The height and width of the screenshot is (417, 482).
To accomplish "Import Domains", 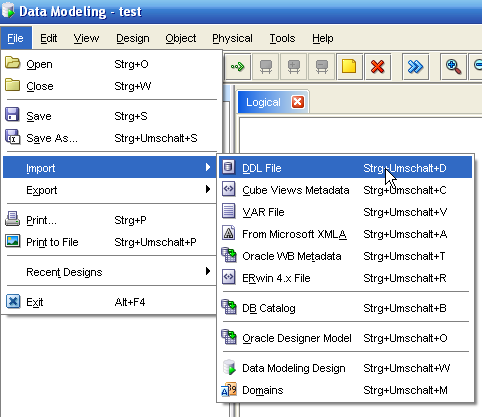I will [345, 390].
